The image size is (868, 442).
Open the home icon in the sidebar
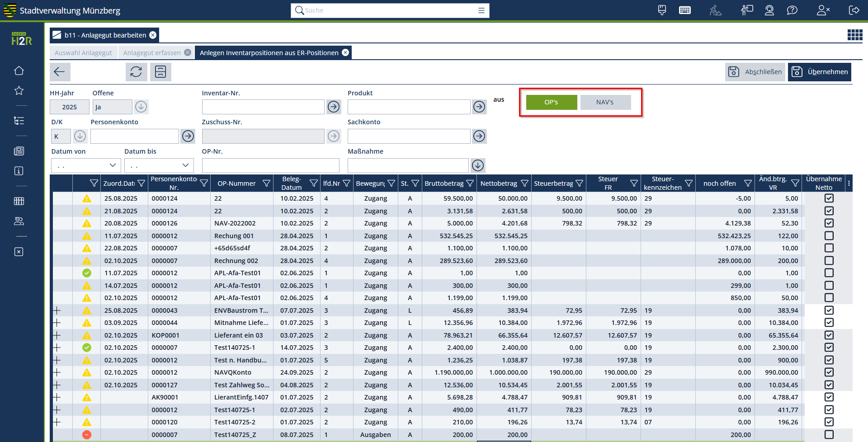(19, 71)
